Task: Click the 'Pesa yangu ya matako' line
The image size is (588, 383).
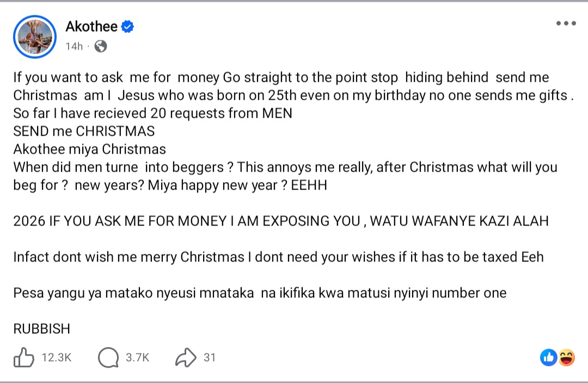Action: coord(260,293)
